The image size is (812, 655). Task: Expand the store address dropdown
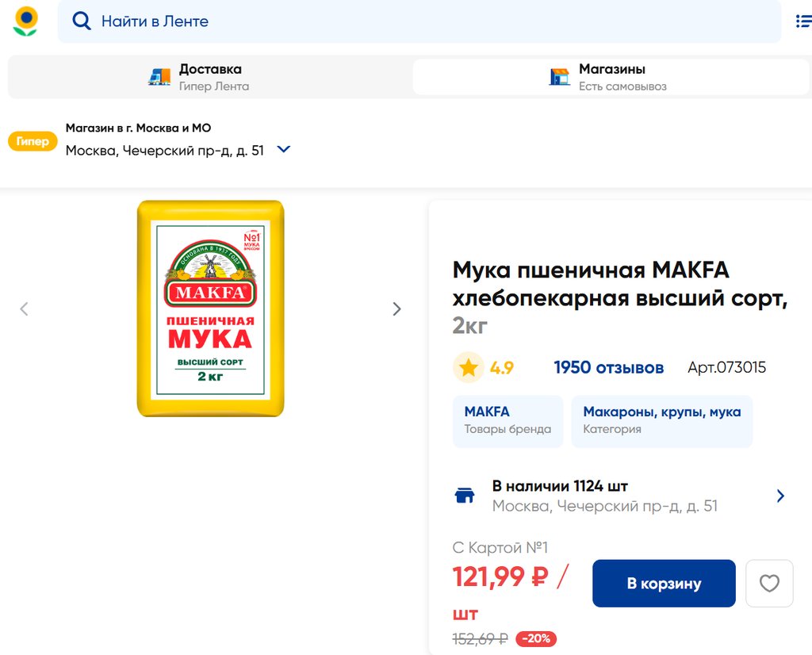click(284, 149)
